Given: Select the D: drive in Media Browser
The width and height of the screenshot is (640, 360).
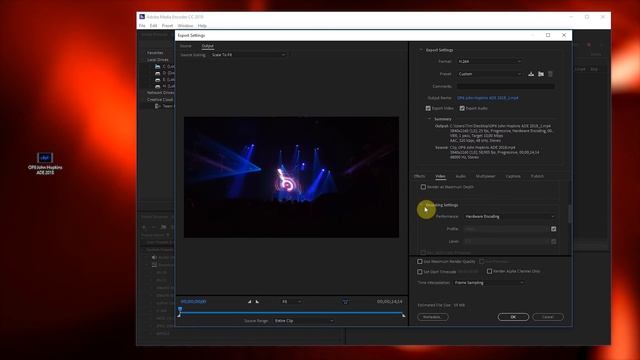Looking at the screenshot, I should [164, 73].
